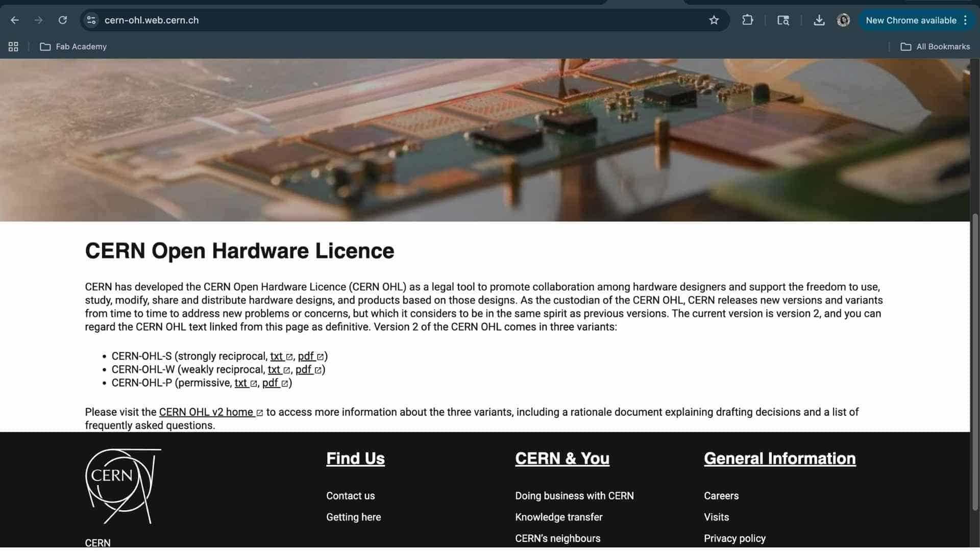Click the CERN logo in the footer
The height and width of the screenshot is (551, 980).
123,486
